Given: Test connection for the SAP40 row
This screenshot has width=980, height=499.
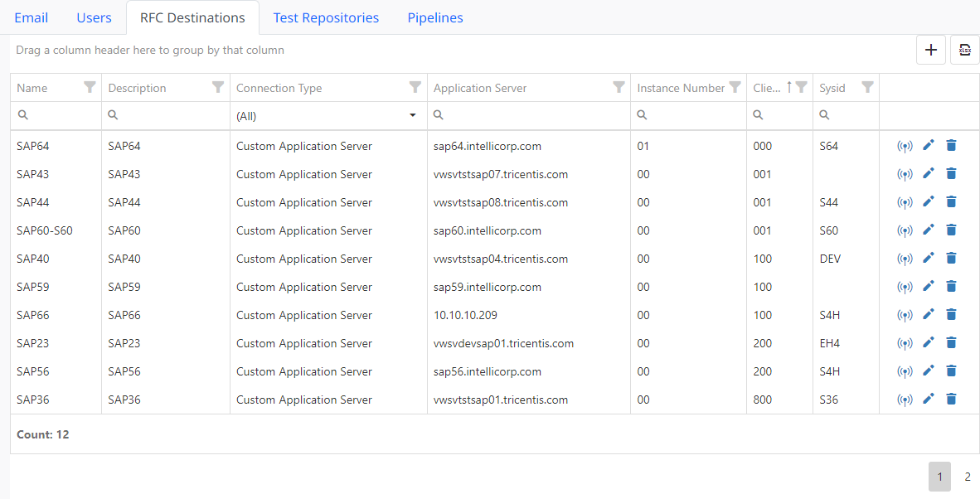Looking at the screenshot, I should (905, 259).
